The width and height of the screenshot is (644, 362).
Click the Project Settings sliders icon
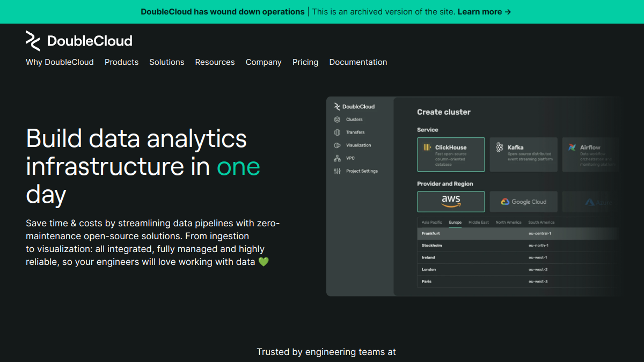337,171
